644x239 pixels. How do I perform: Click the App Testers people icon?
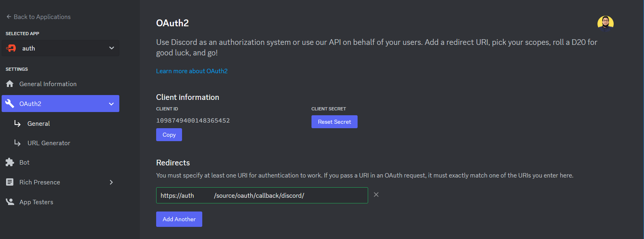pos(10,202)
